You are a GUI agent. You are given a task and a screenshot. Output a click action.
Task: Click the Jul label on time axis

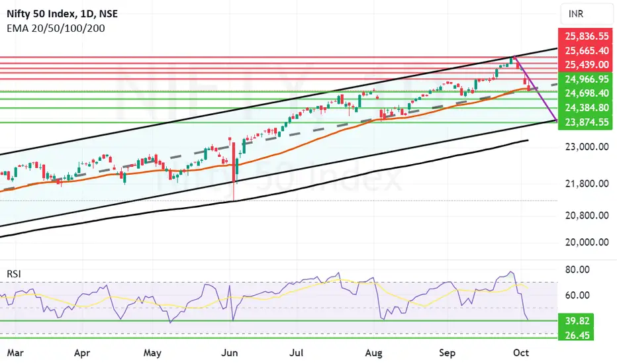pos(297,353)
